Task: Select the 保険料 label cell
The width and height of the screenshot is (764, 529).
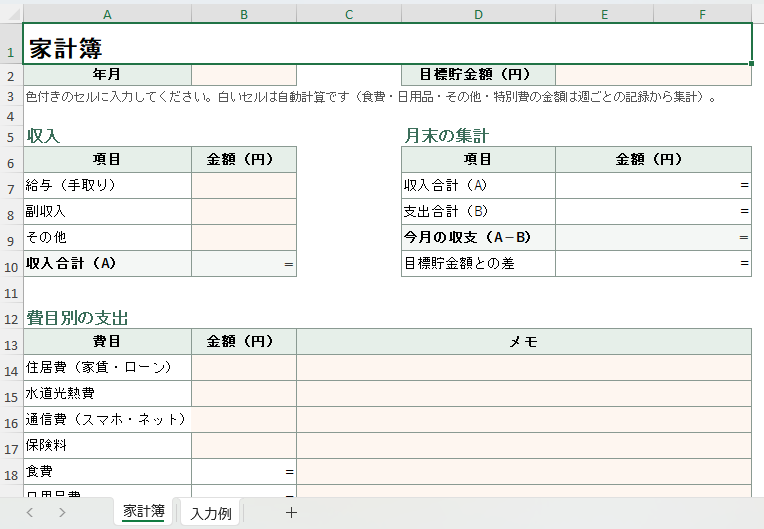Action: point(107,446)
